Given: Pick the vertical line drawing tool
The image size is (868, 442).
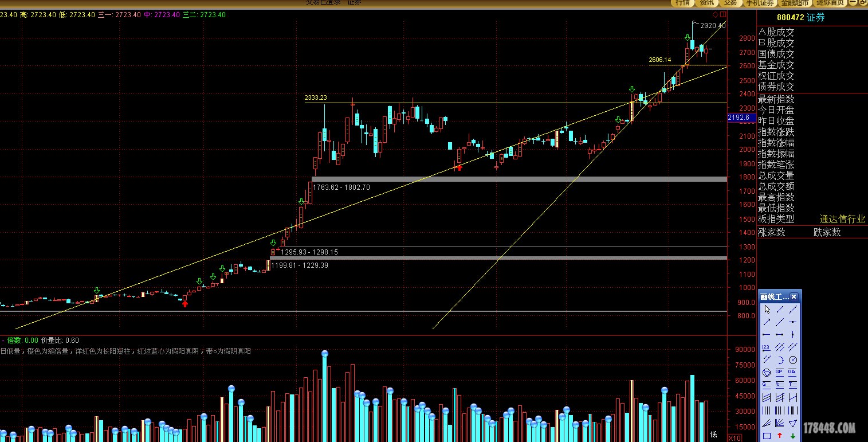Looking at the screenshot, I should pos(793,335).
